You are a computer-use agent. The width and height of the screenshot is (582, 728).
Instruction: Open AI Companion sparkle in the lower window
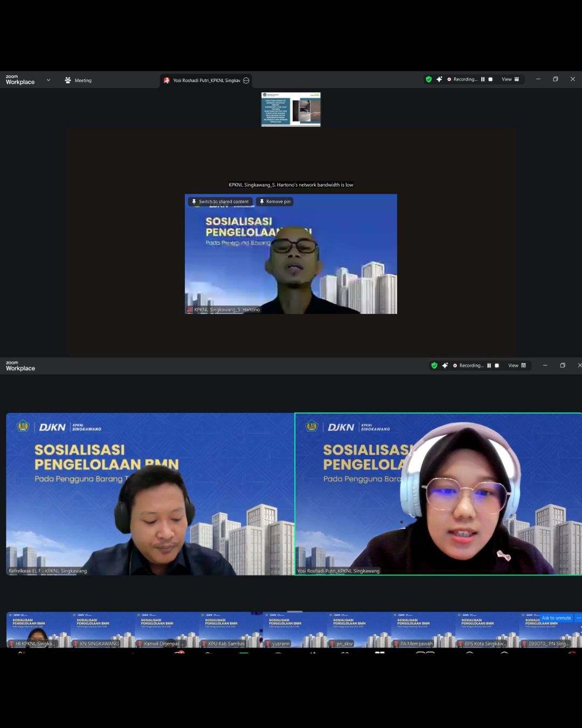[445, 366]
